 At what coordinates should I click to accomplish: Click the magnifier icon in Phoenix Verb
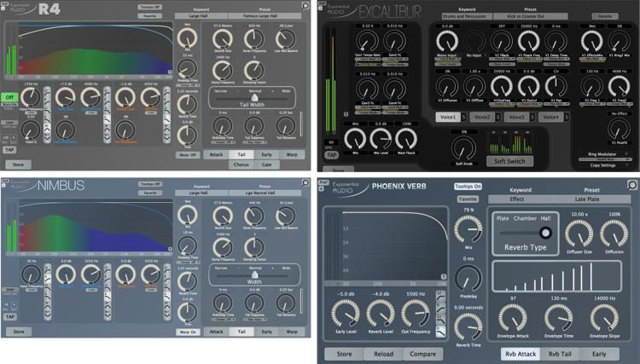[631, 184]
